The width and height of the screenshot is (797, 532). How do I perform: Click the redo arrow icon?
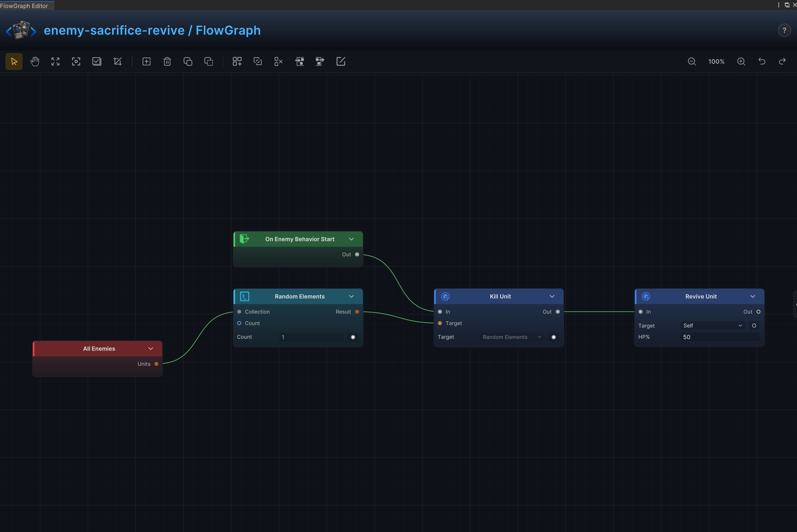pyautogui.click(x=782, y=61)
